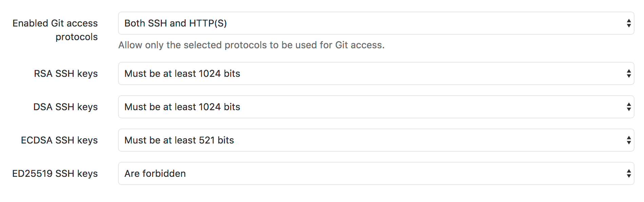Select 'Must be at least 1024 bits' for RSA
This screenshot has width=644, height=202.
click(183, 73)
